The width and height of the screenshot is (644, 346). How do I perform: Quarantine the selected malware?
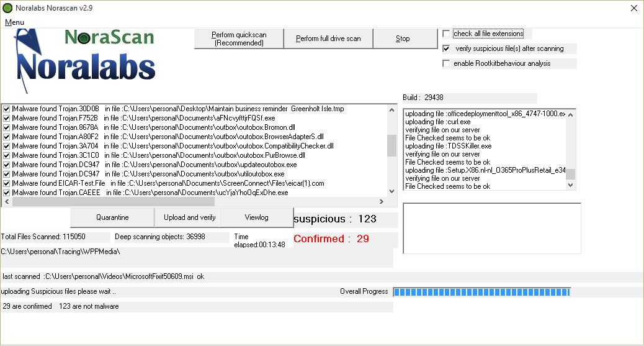(112, 217)
